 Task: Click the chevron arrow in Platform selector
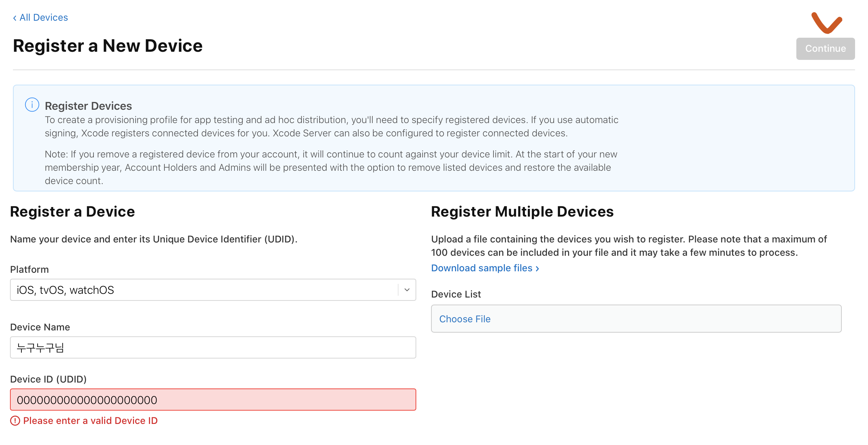[x=407, y=290]
